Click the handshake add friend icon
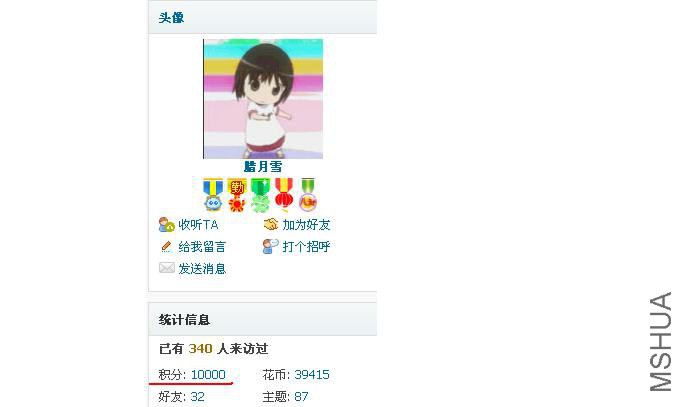The image size is (683, 407). coord(270,225)
